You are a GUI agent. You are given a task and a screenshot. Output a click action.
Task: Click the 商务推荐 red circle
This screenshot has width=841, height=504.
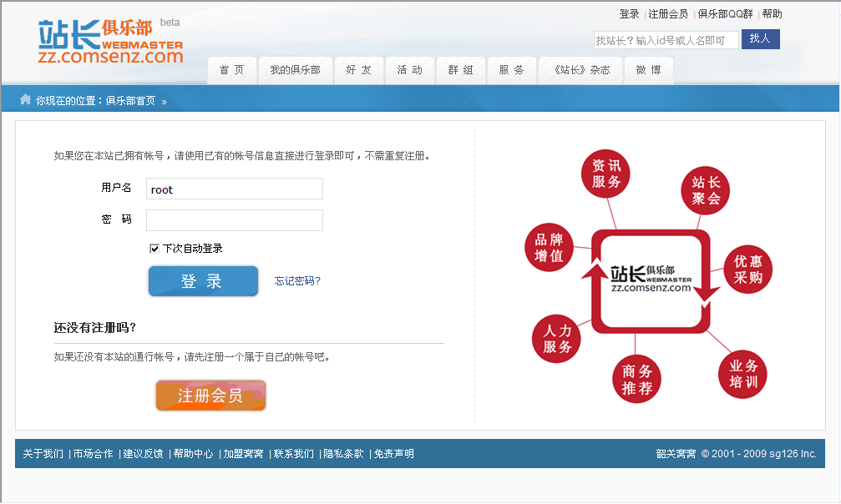click(x=636, y=379)
